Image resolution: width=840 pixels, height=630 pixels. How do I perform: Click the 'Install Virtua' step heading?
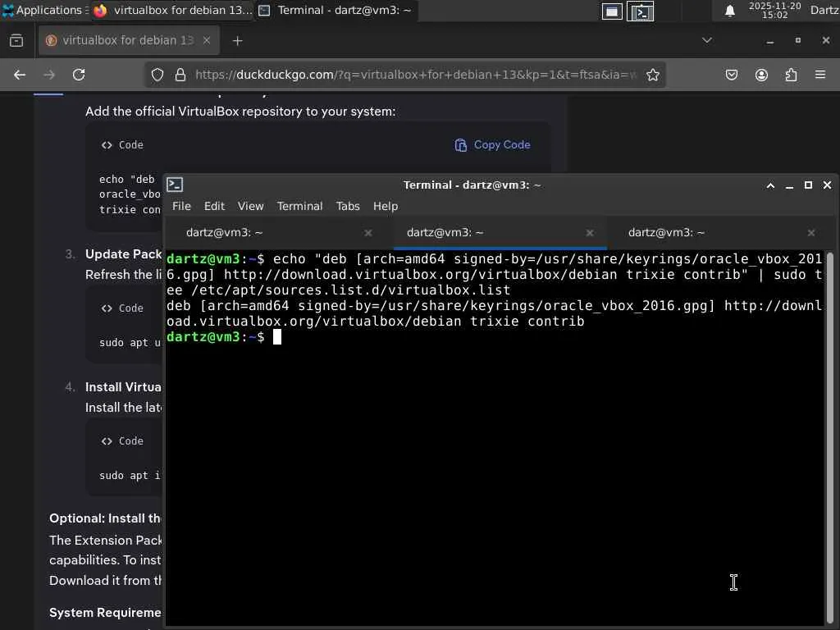123,387
